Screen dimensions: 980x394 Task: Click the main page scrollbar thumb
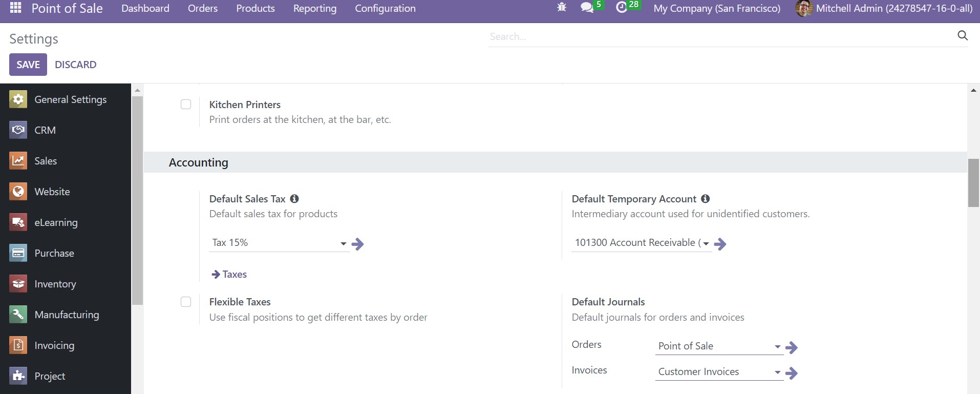[x=973, y=182]
